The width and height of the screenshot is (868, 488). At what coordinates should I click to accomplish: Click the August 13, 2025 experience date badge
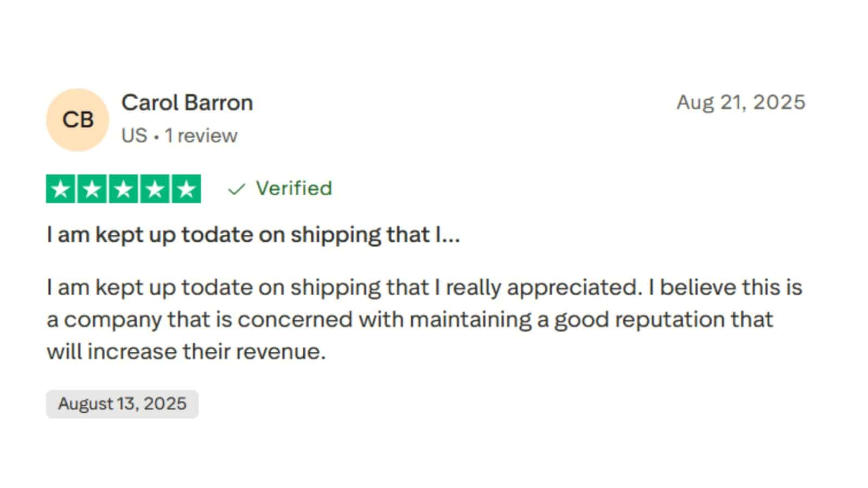click(x=122, y=404)
